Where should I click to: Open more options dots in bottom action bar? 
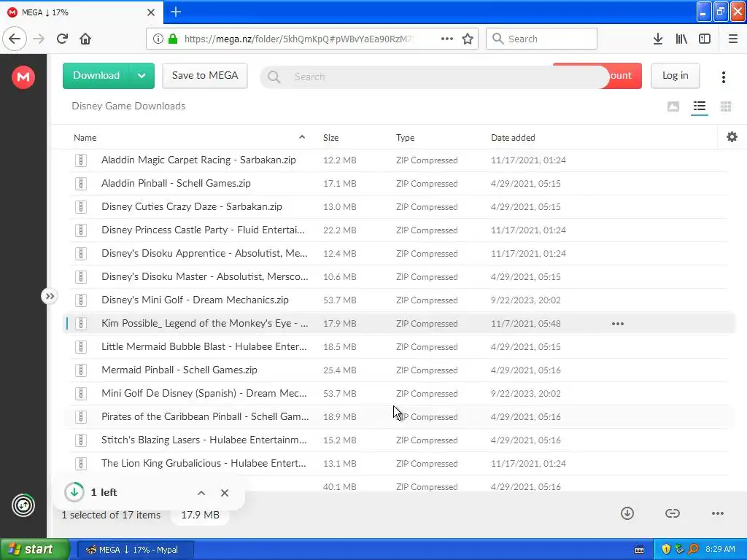718,513
